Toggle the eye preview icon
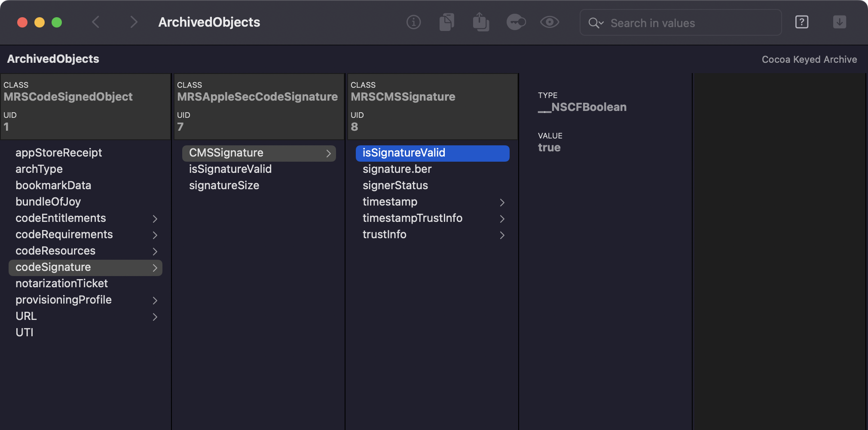Viewport: 868px width, 430px height. [x=550, y=22]
